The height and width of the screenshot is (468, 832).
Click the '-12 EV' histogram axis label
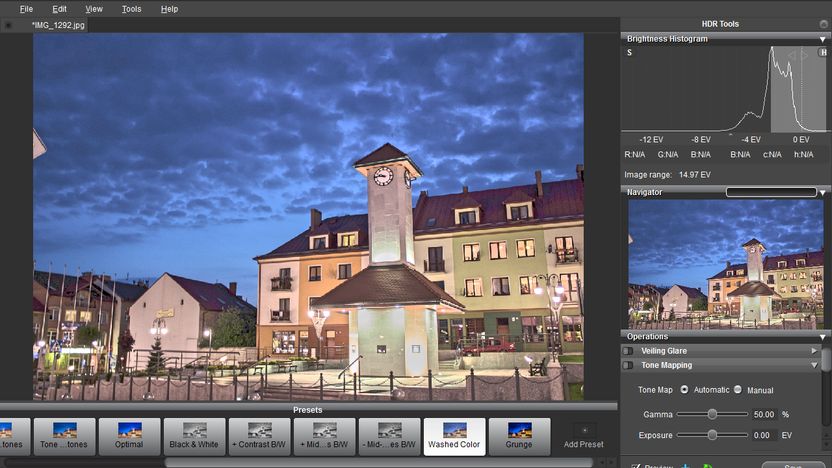(651, 140)
